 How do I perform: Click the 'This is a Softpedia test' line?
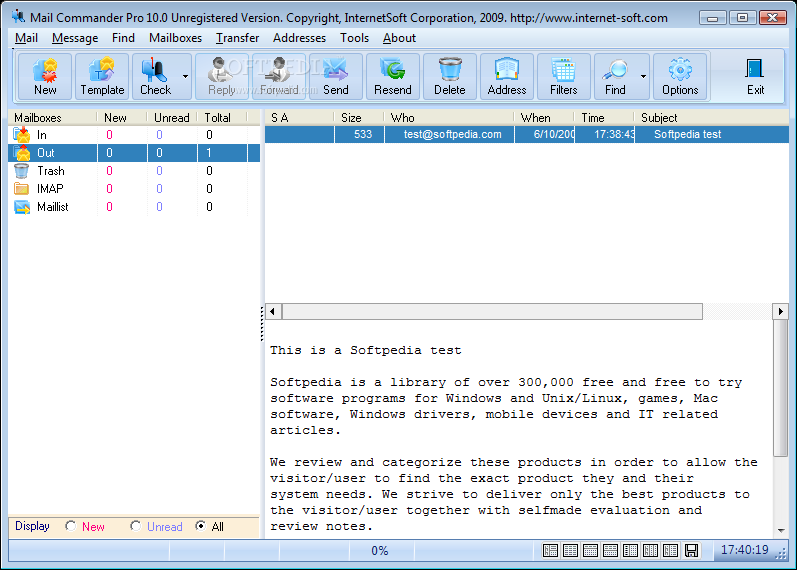click(x=365, y=350)
